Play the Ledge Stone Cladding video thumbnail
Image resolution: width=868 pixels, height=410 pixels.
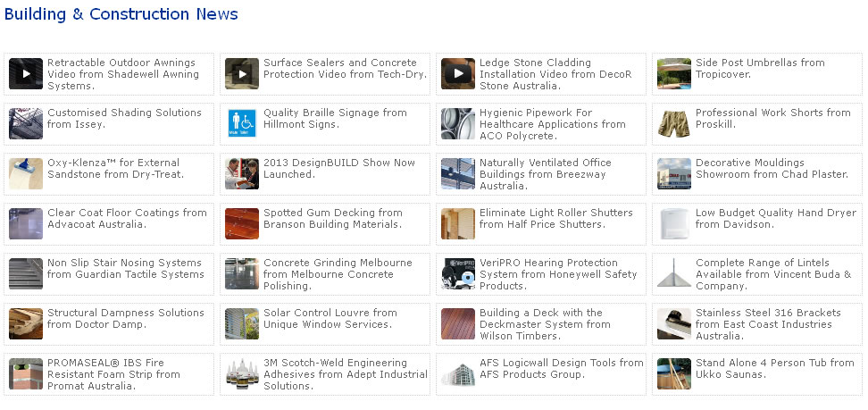(458, 73)
